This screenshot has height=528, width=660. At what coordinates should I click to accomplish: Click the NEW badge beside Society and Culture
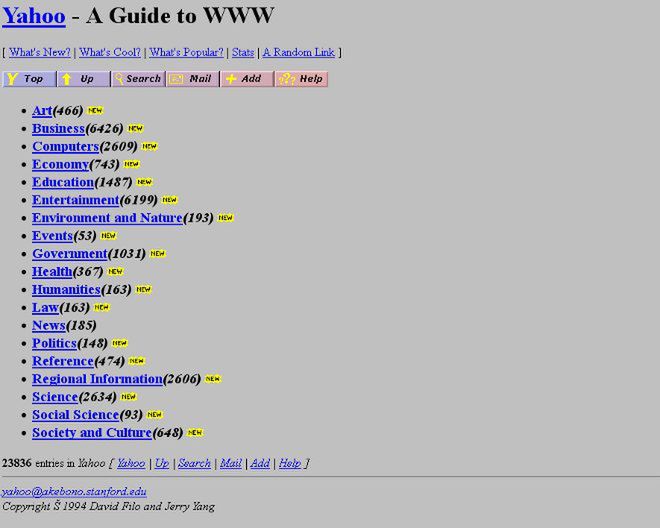[195, 432]
